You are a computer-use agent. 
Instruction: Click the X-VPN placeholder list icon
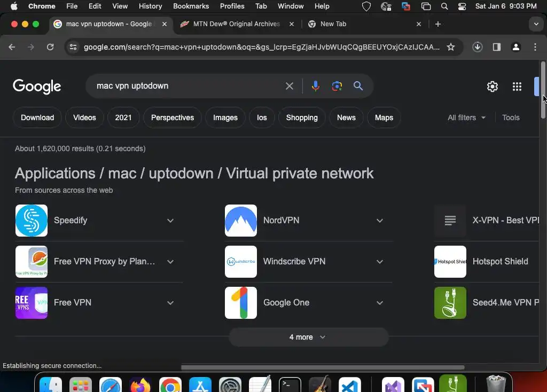(x=450, y=221)
